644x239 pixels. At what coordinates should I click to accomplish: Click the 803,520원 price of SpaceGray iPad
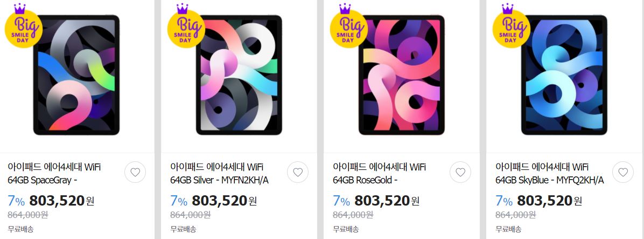61,201
